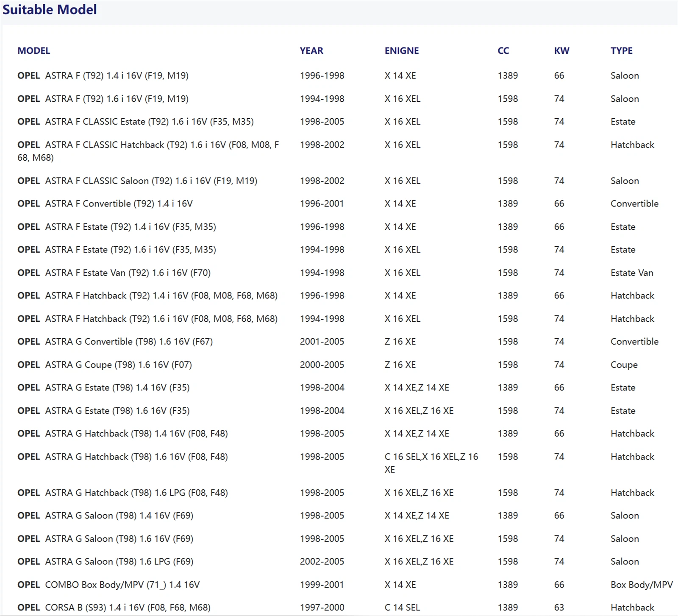Select 'ASTRA G Hatchback (T98) 1.4 16V (F08, F48)'

click(122, 434)
